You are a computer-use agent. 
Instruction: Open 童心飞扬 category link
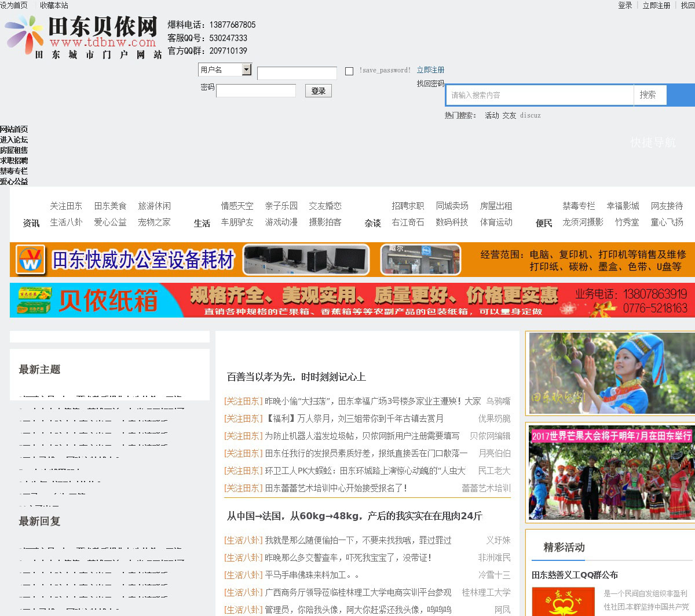[x=667, y=222]
